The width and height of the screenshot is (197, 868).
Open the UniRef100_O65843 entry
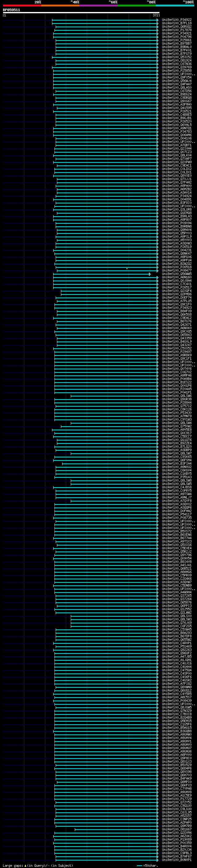(177, 335)
